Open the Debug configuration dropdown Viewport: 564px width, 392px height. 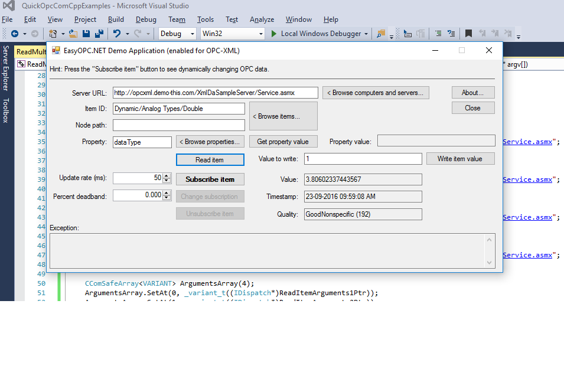177,34
